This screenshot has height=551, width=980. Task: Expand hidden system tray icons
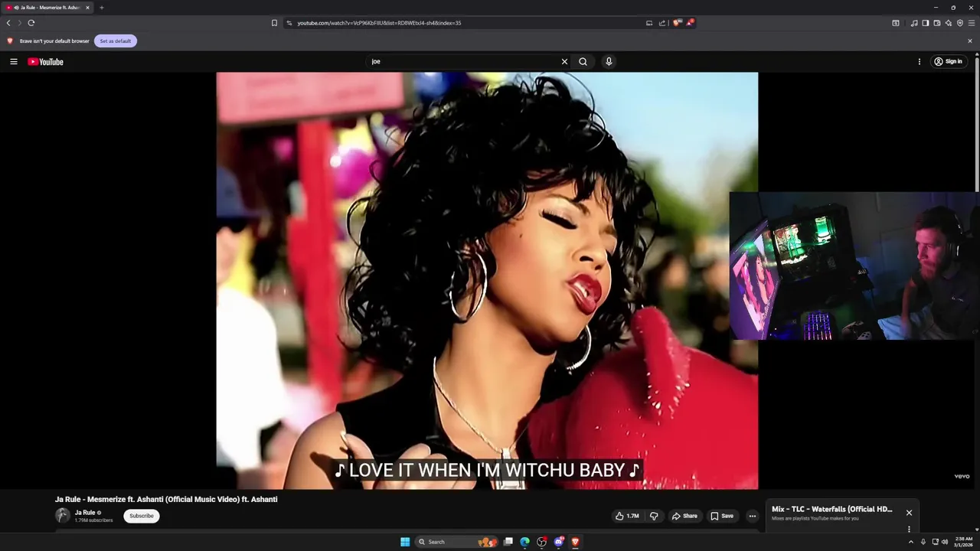point(910,542)
